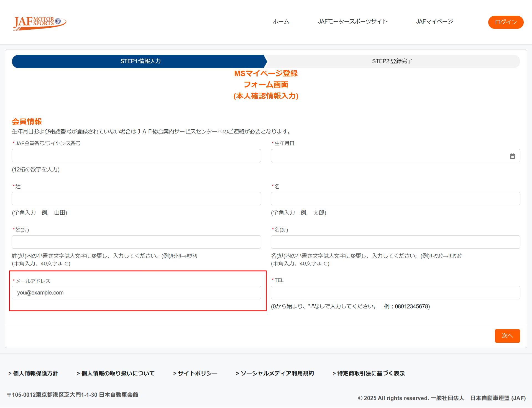Click the 会員情報 section heading
Image resolution: width=532 pixels, height=408 pixels.
pyautogui.click(x=27, y=122)
